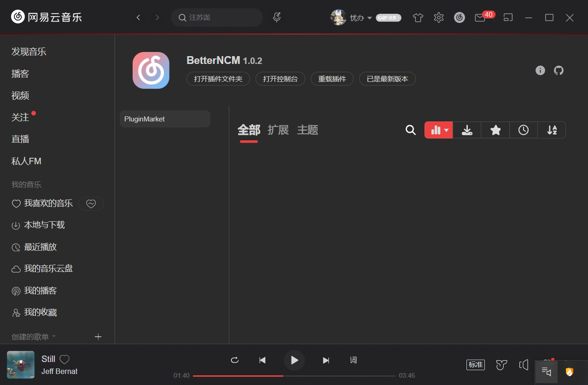588x385 pixels.
Task: Sort plugins by downloads icon
Action: tap(467, 130)
